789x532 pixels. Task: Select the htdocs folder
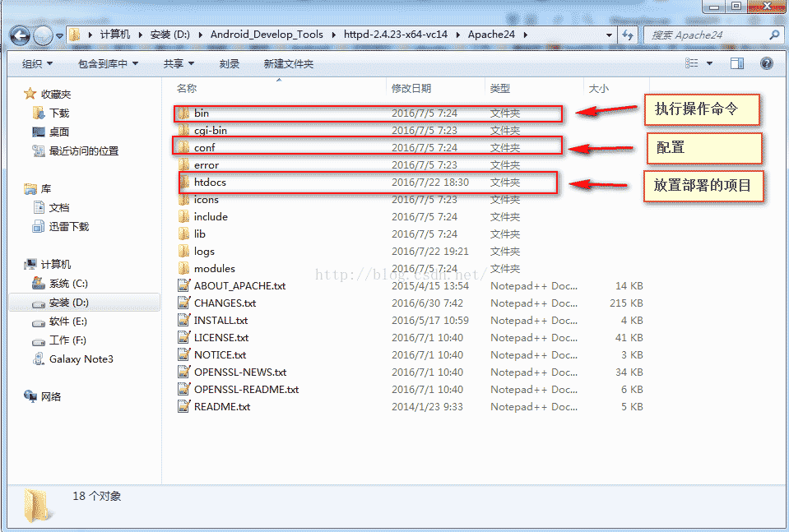click(368, 183)
